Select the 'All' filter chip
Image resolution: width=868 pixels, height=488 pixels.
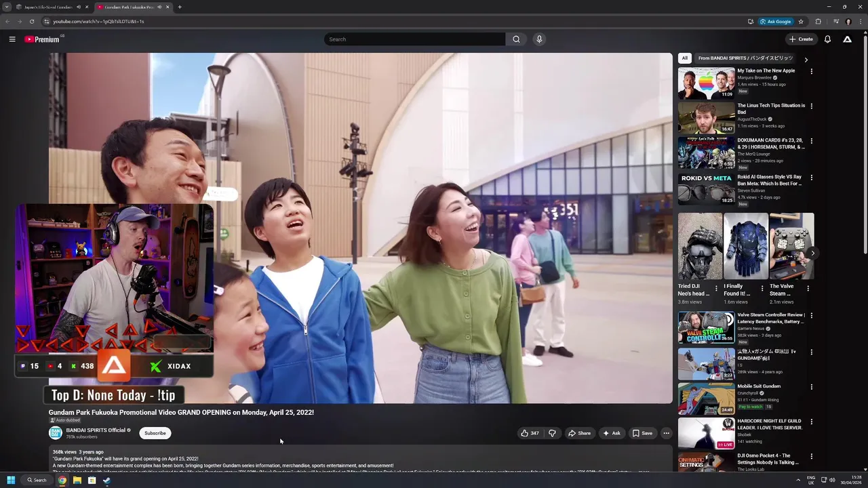pyautogui.click(x=685, y=58)
